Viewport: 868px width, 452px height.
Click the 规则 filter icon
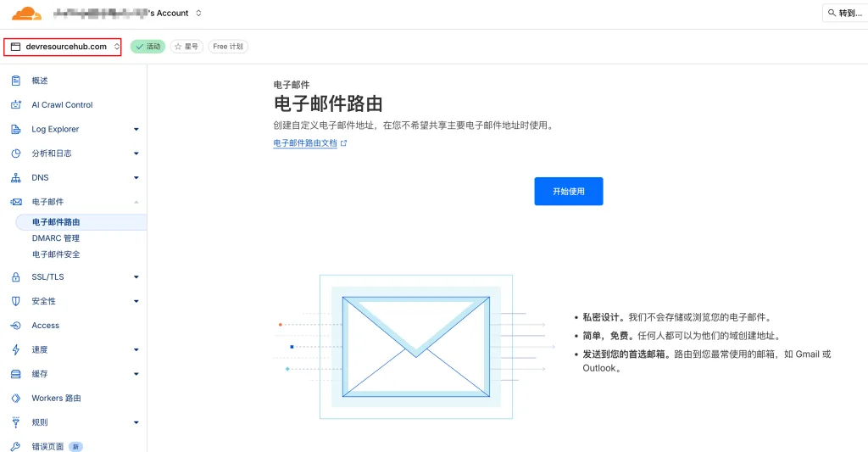pyautogui.click(x=16, y=422)
